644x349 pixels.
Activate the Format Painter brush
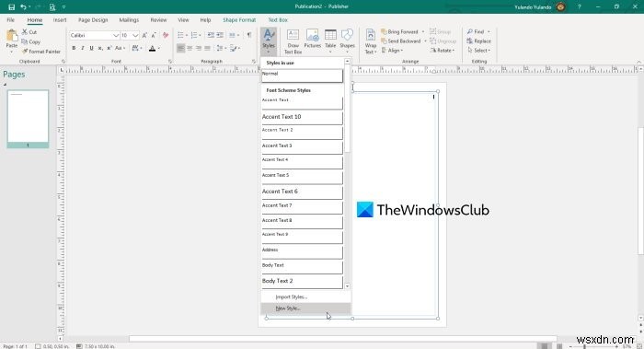coord(41,52)
